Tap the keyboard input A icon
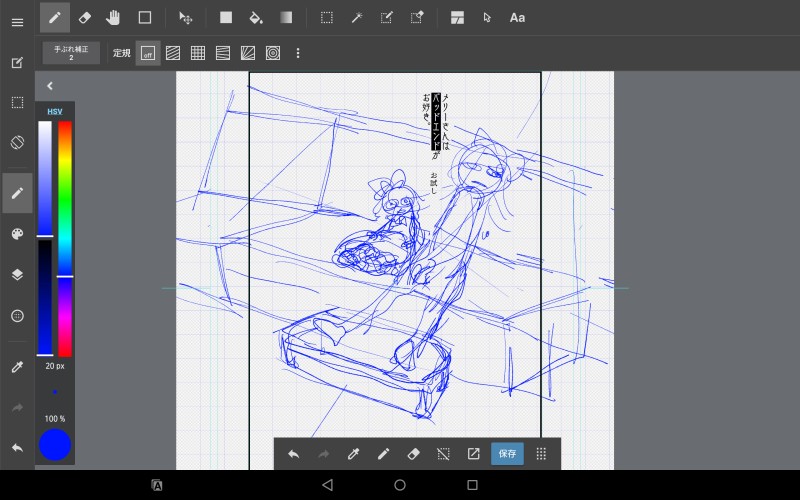800x500 pixels. (157, 485)
